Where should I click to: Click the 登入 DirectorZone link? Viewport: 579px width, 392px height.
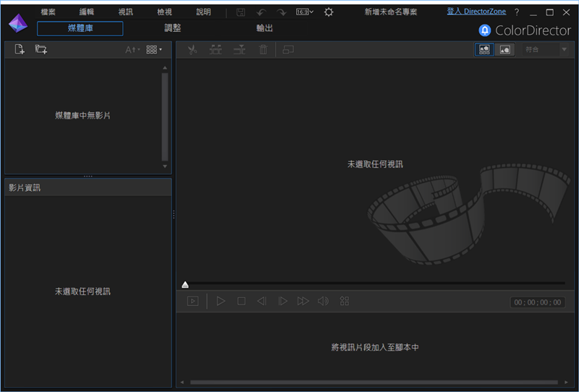476,12
